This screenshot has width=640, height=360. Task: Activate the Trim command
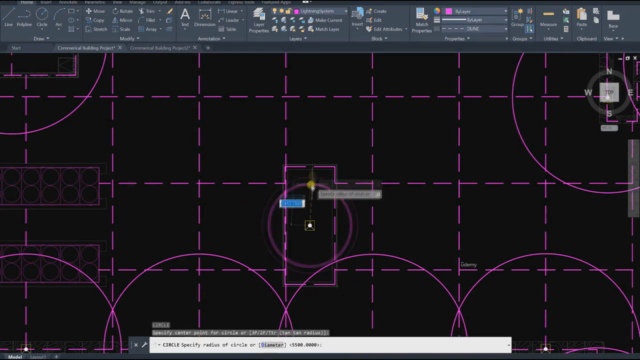tap(147, 11)
